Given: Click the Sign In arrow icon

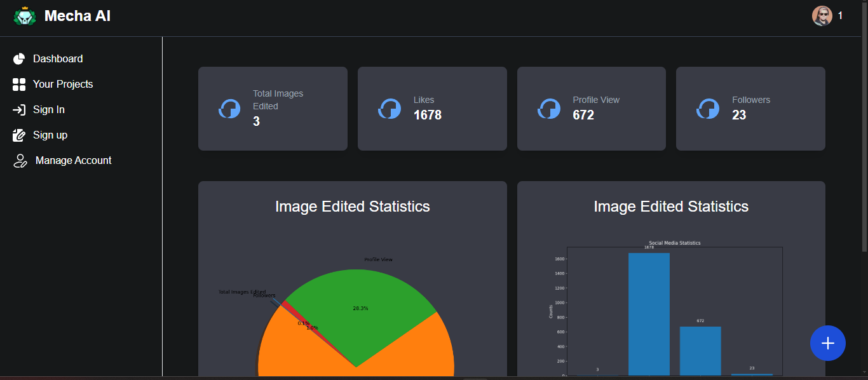Looking at the screenshot, I should 19,110.
